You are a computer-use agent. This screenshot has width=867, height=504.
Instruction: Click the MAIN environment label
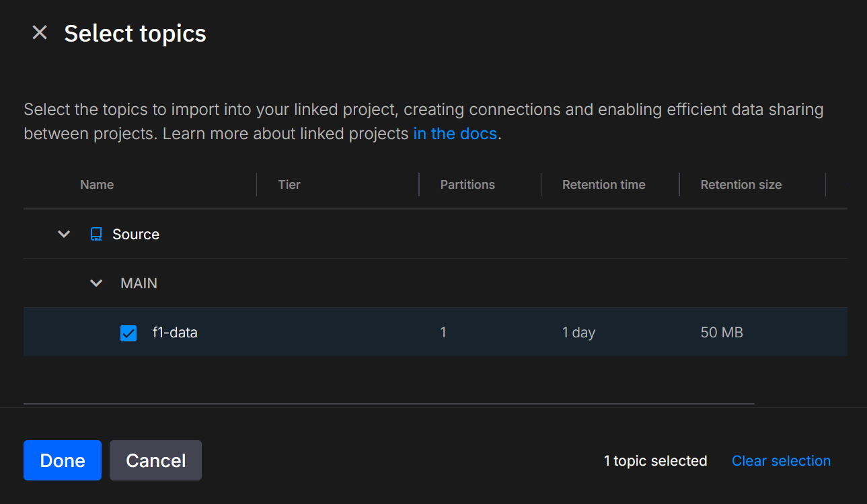pyautogui.click(x=139, y=284)
